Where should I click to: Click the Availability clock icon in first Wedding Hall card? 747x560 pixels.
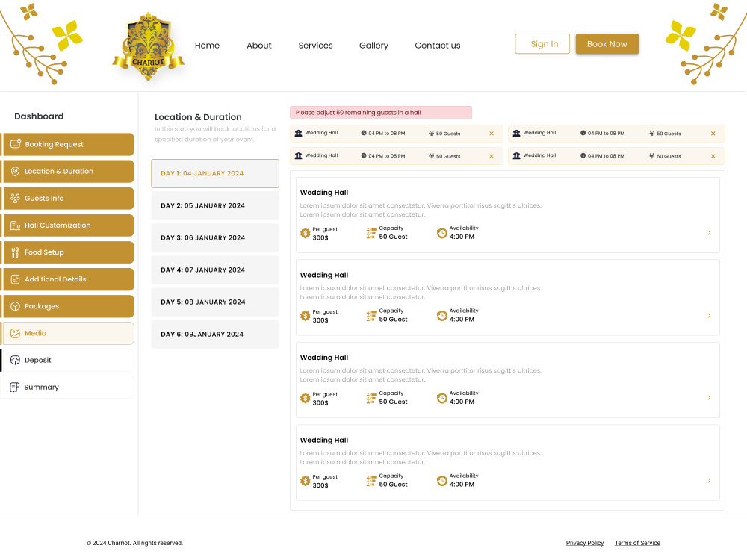442,233
